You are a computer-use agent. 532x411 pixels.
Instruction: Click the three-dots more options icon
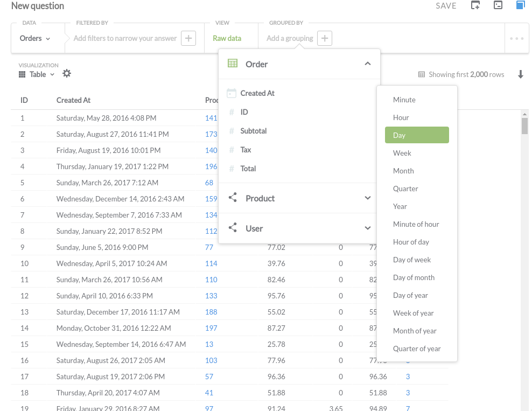click(x=516, y=38)
